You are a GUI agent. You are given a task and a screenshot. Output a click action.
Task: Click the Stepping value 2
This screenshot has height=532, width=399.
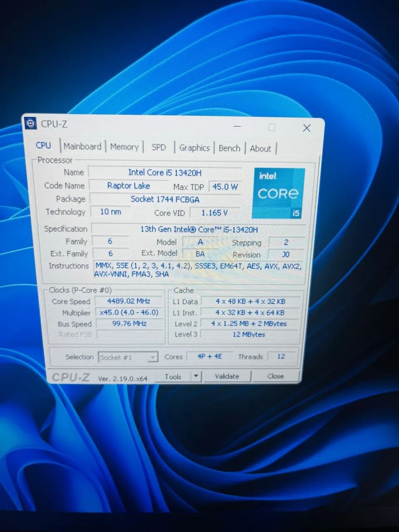tap(286, 242)
